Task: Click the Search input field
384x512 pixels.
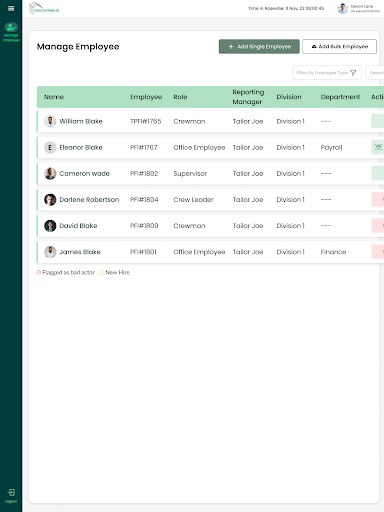Action: coord(375,73)
